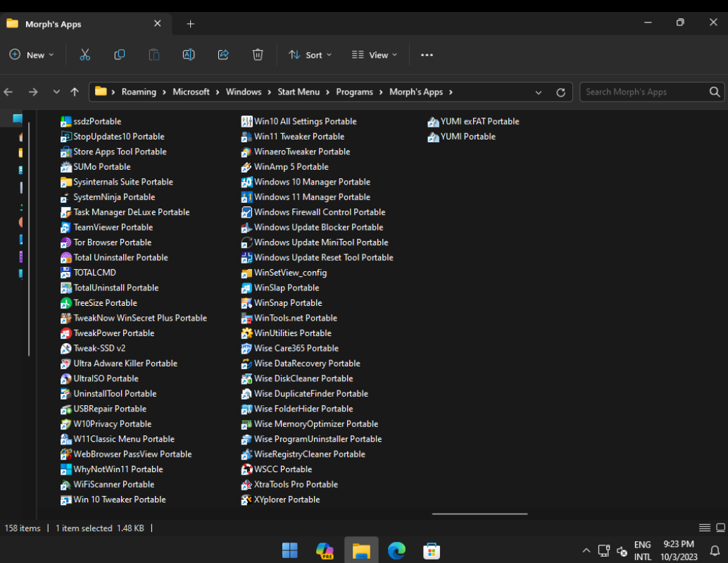Switch to details view in status bar
The width and height of the screenshot is (728, 563).
[x=705, y=528]
